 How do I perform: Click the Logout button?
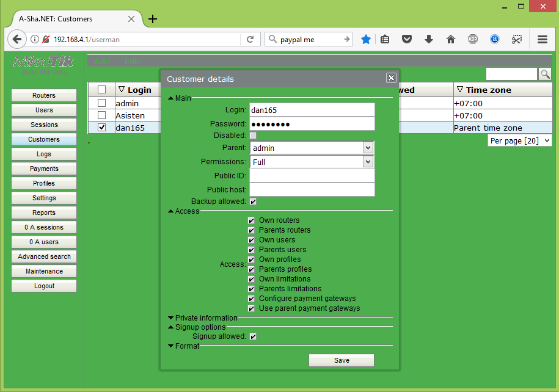point(44,286)
